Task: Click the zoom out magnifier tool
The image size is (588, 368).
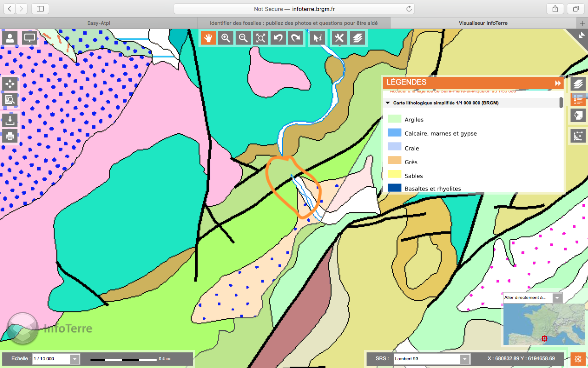Action: click(x=243, y=38)
